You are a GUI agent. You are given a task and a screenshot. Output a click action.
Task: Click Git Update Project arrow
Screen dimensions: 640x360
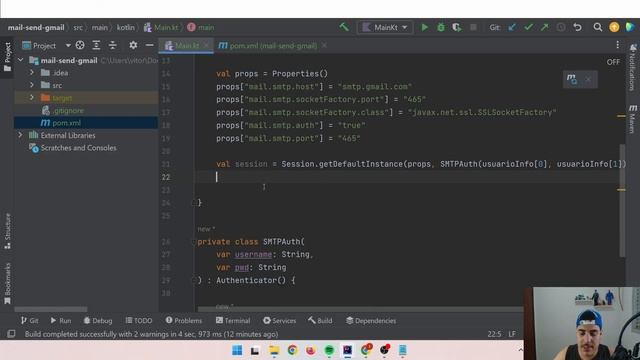click(512, 27)
